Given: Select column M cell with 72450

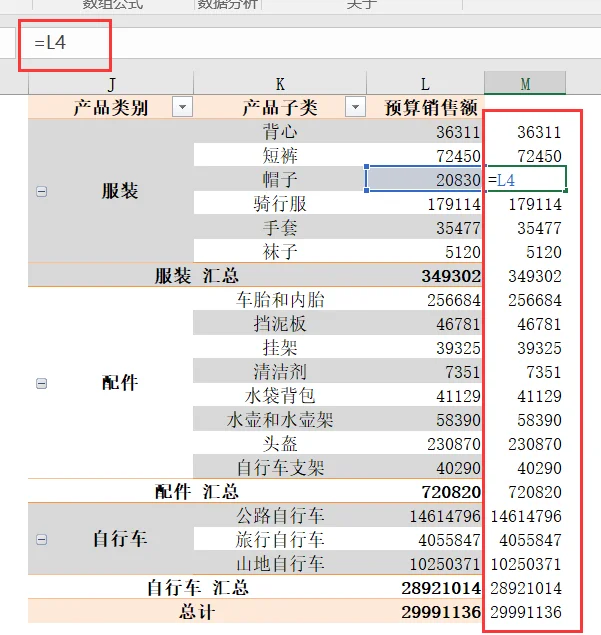Looking at the screenshot, I should pyautogui.click(x=525, y=156).
